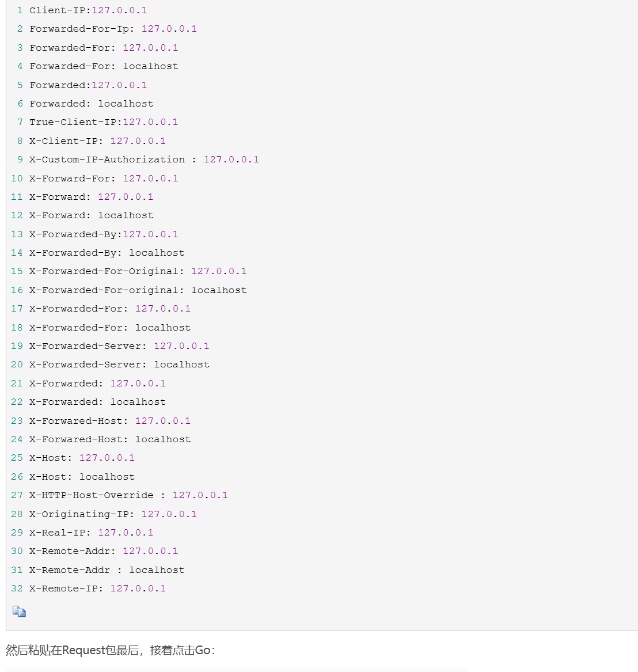Click the Client-IP header on line 1
The width and height of the screenshot is (638, 672).
(x=60, y=10)
